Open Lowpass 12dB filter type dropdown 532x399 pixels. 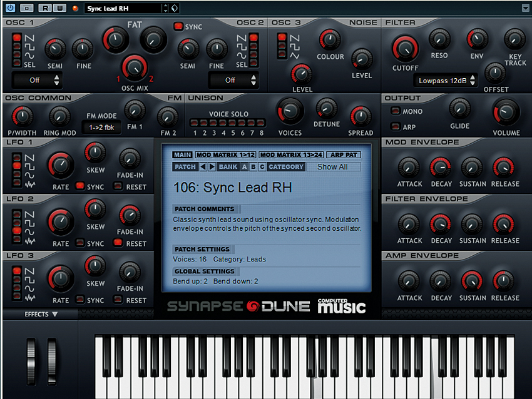click(x=445, y=81)
